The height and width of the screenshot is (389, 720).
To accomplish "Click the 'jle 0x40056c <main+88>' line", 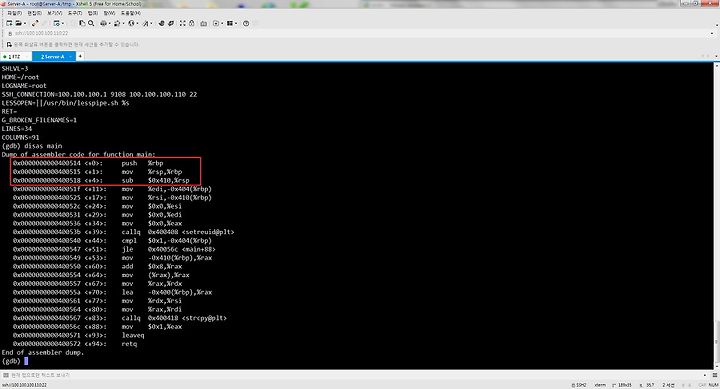I will tap(114, 249).
